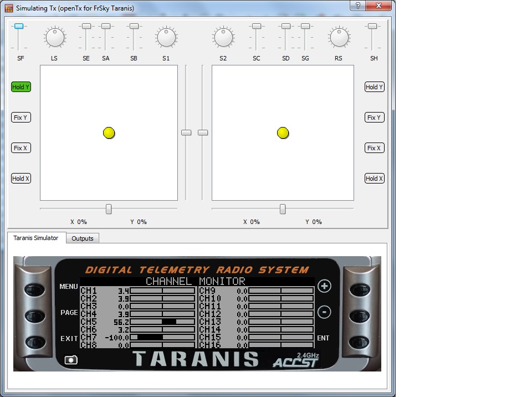Click the CH13 label on the LCD
This screenshot has width=532, height=397.
coord(210,322)
